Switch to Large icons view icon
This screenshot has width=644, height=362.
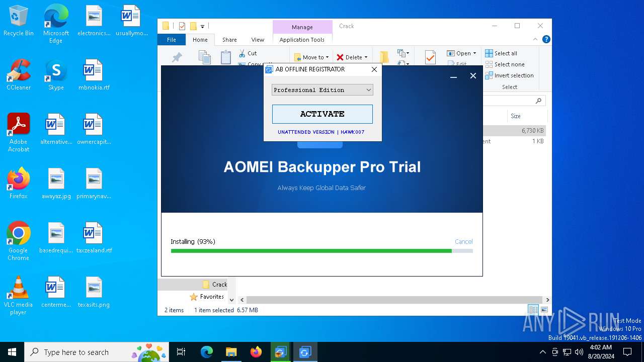[x=544, y=310]
